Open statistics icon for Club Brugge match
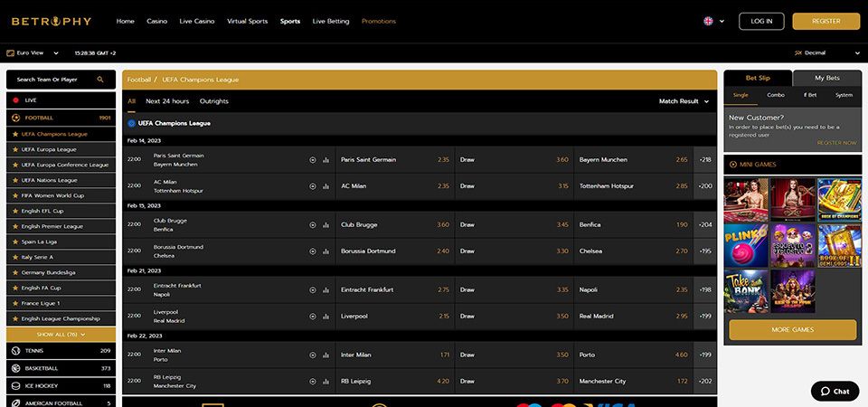868x407 pixels. point(326,225)
